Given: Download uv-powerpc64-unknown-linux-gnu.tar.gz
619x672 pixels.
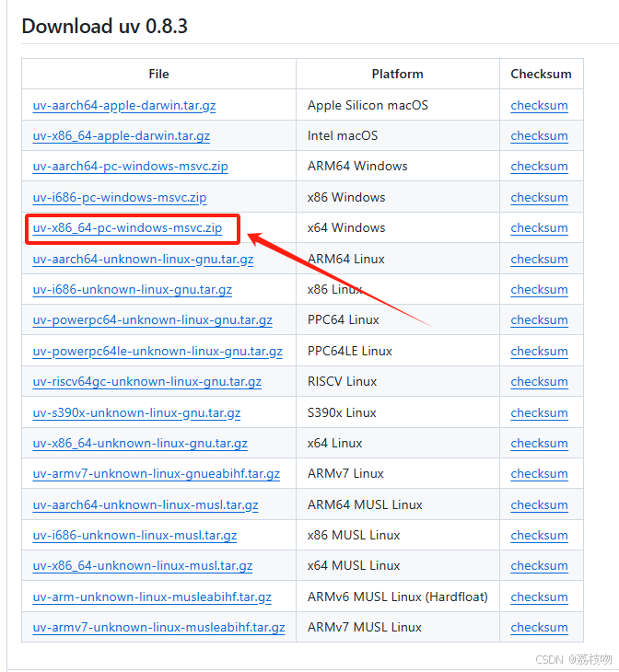Looking at the screenshot, I should click(152, 320).
